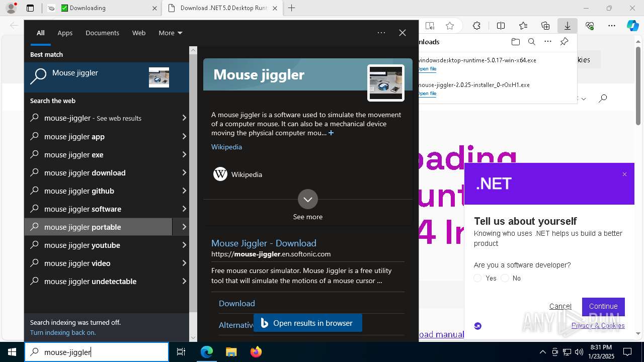Click the search results list scrollbar
This screenshot has width=644, height=362.
pyautogui.click(x=193, y=184)
